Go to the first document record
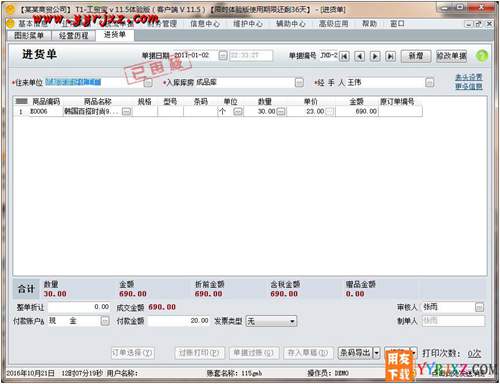 [x=344, y=56]
